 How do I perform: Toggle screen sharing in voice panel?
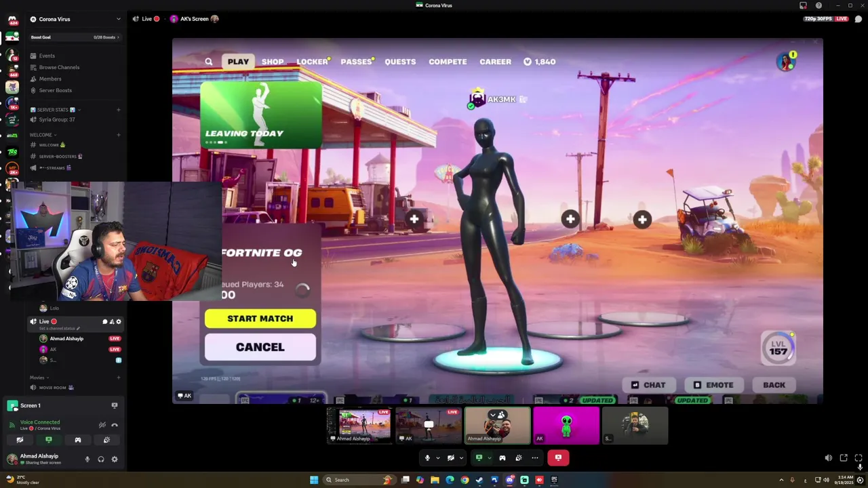pos(49,440)
